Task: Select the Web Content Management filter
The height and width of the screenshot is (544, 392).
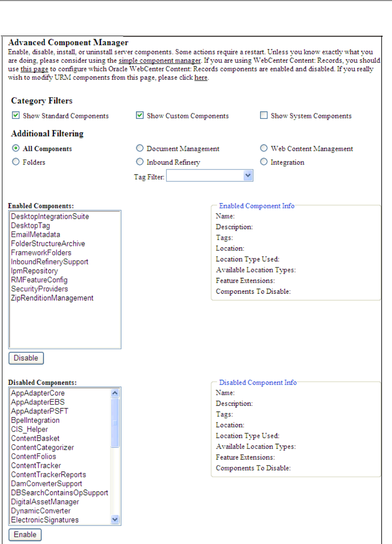Action: pyautogui.click(x=263, y=149)
